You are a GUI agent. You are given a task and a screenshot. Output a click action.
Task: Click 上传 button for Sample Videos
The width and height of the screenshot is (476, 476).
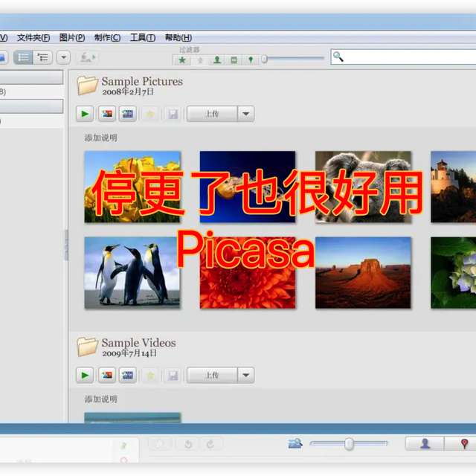tap(212, 375)
